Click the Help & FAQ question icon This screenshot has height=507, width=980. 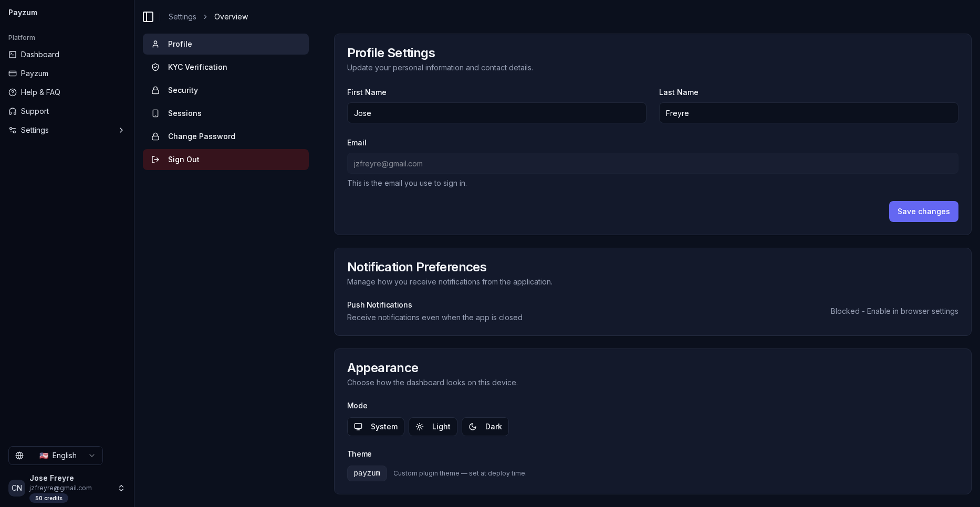pos(13,92)
